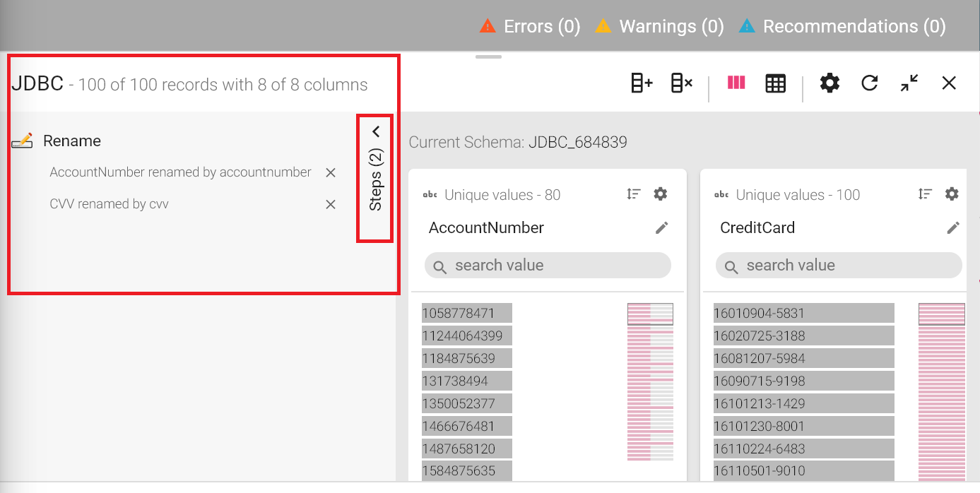Remove the AccountNumber rename step

pos(330,172)
